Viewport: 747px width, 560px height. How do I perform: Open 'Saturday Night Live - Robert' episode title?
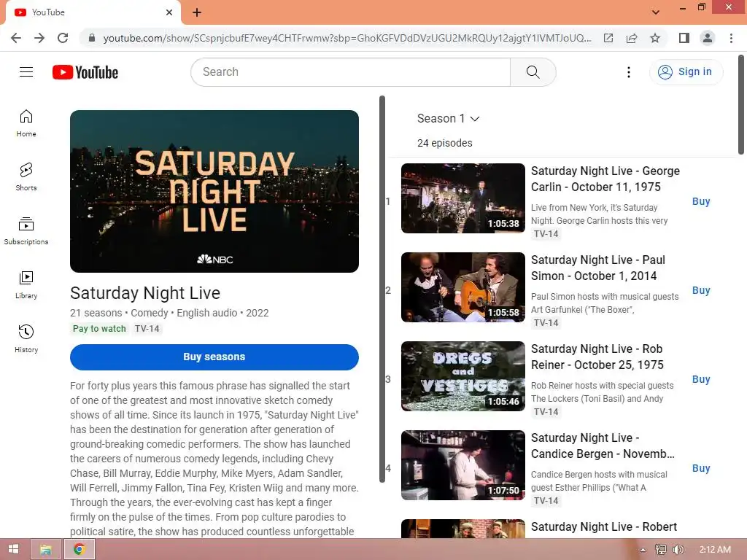[603, 526]
